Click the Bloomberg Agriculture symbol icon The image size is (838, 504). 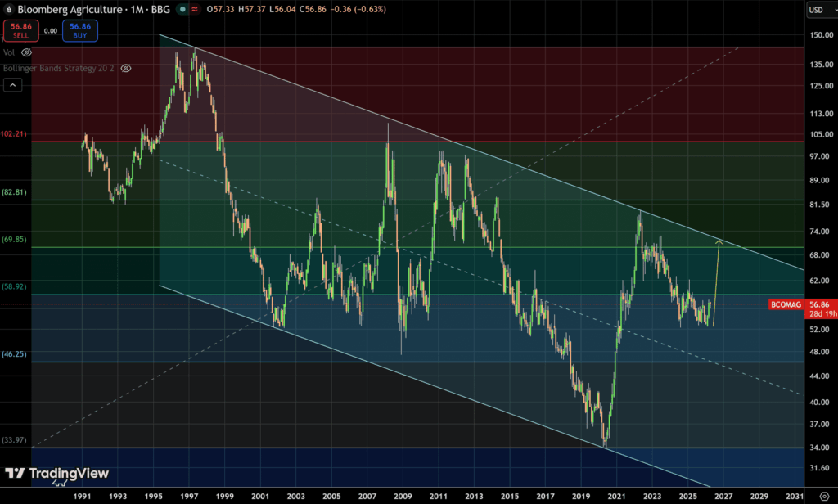[11, 9]
